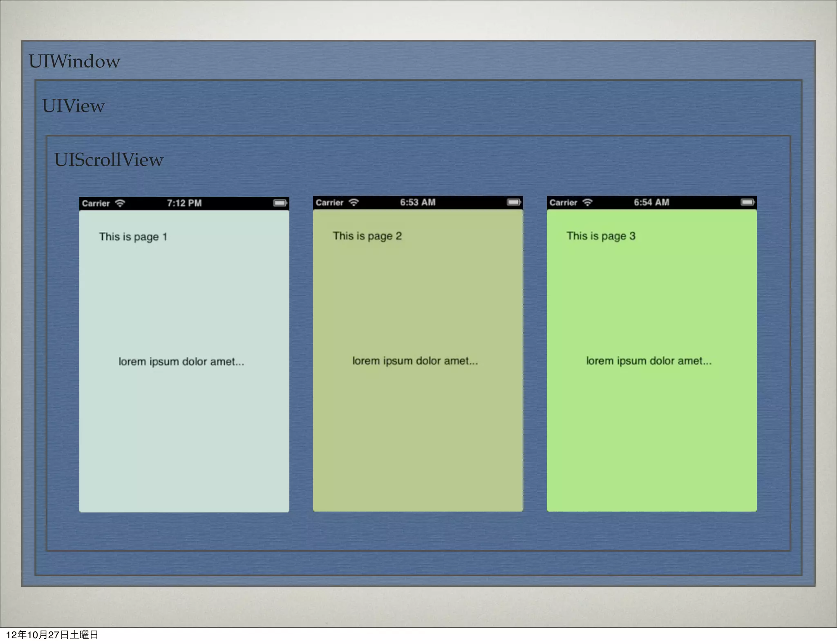837x644 pixels.
Task: Click the UIScrollView heading label
Action: (x=109, y=160)
